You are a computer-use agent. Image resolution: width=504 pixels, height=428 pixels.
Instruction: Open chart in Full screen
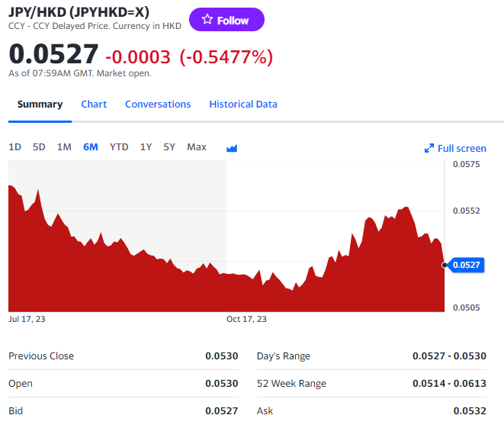coord(455,148)
